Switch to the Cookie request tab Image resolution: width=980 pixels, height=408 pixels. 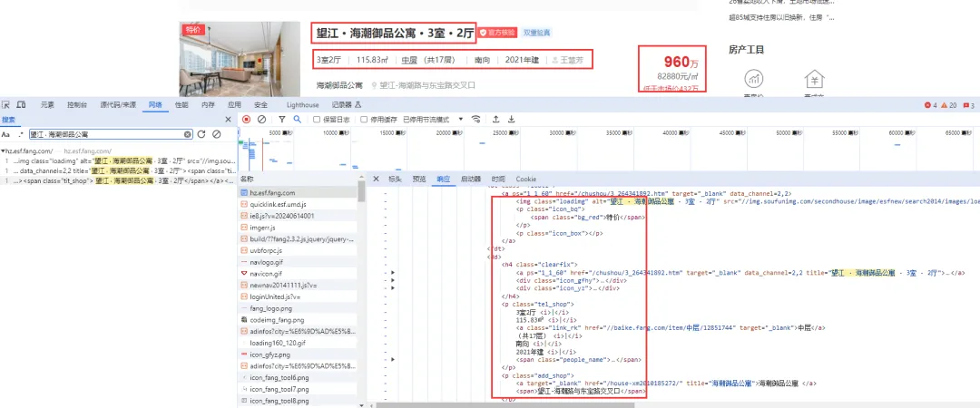pos(525,180)
